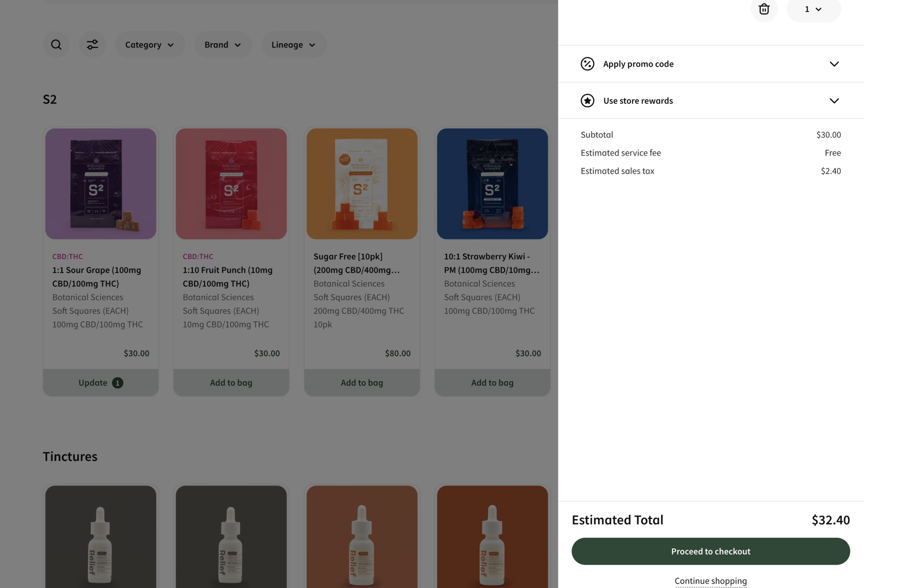Click the store rewards star icon
902x588 pixels.
587,101
